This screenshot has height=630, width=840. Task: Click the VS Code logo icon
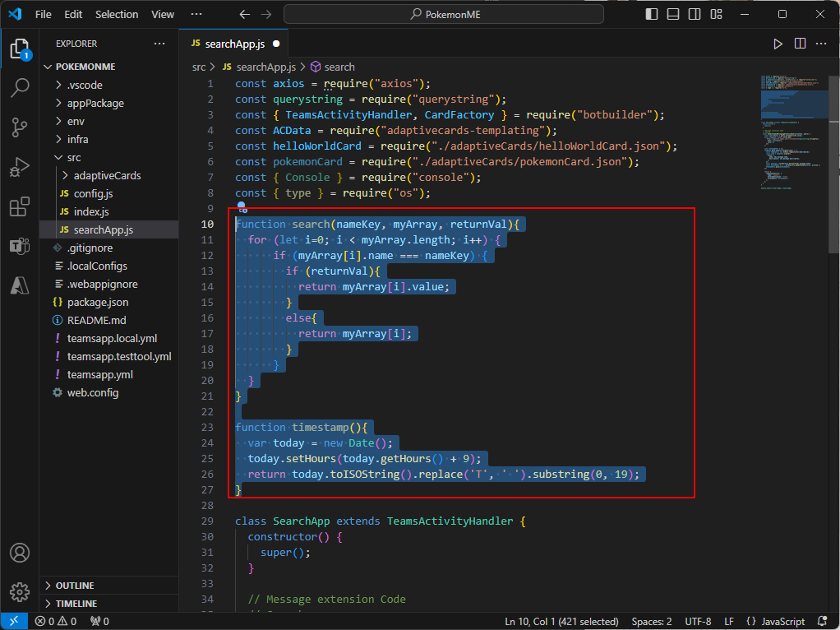[x=15, y=14]
